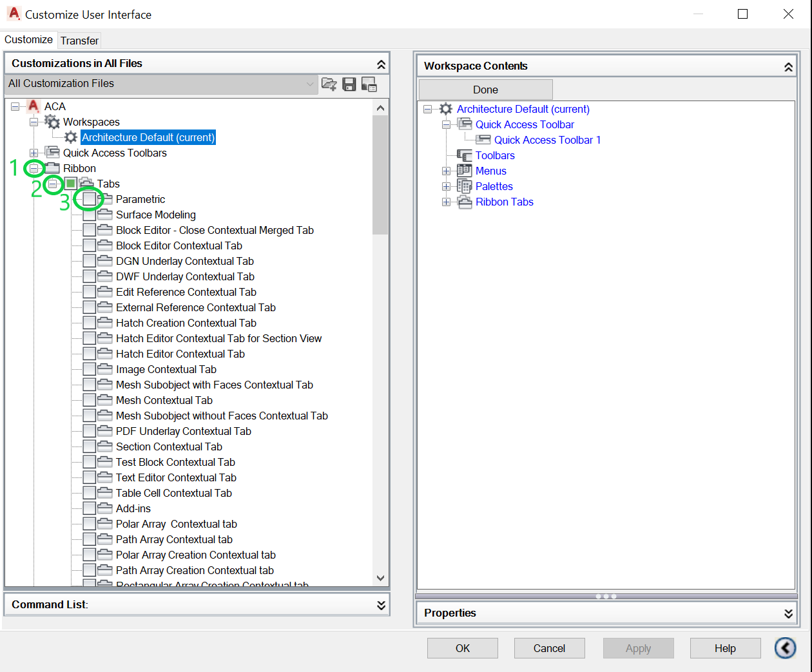812x672 pixels.
Task: Expand the Palettes node in Workspace Contents
Action: (446, 186)
